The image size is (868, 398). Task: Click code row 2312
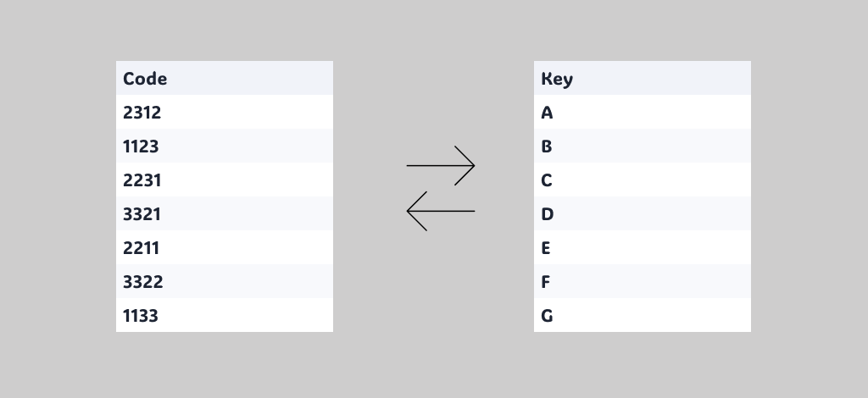(x=224, y=113)
